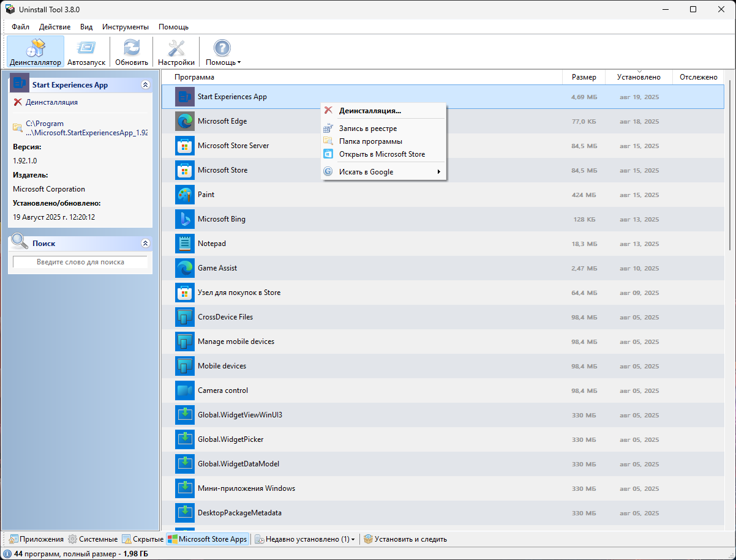Open the C:\Program install path link
736x560 pixels.
[86, 128]
